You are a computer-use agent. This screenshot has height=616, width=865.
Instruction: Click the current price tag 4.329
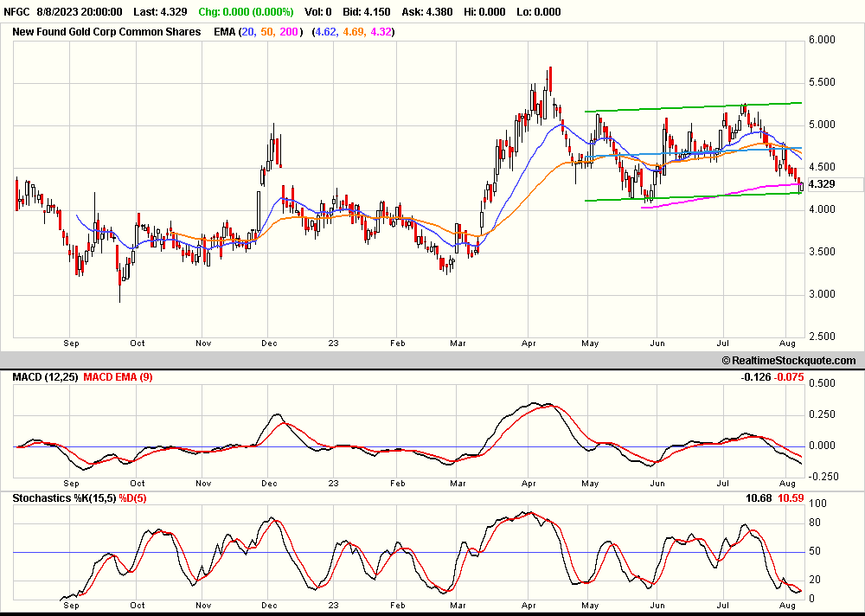click(822, 184)
